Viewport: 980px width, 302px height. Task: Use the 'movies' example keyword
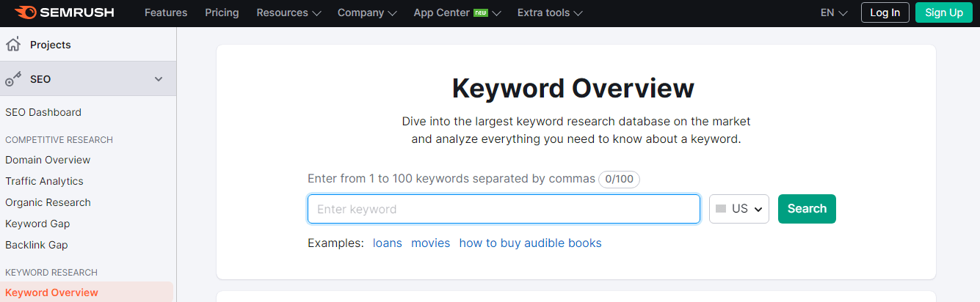(x=431, y=243)
